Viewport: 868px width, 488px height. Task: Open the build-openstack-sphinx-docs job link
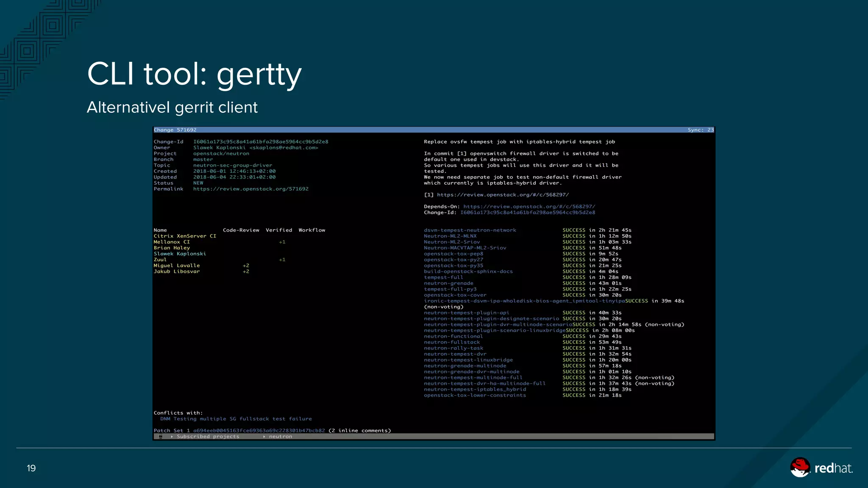[468, 272]
